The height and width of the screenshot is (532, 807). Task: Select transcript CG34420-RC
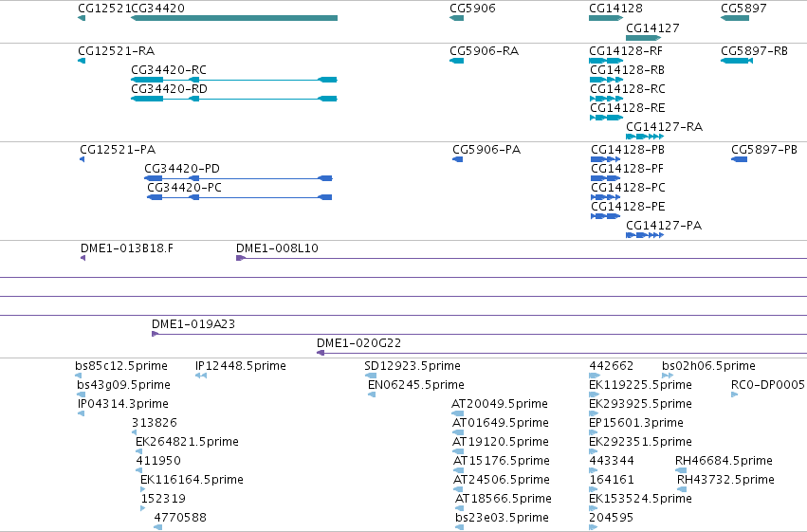(234, 80)
